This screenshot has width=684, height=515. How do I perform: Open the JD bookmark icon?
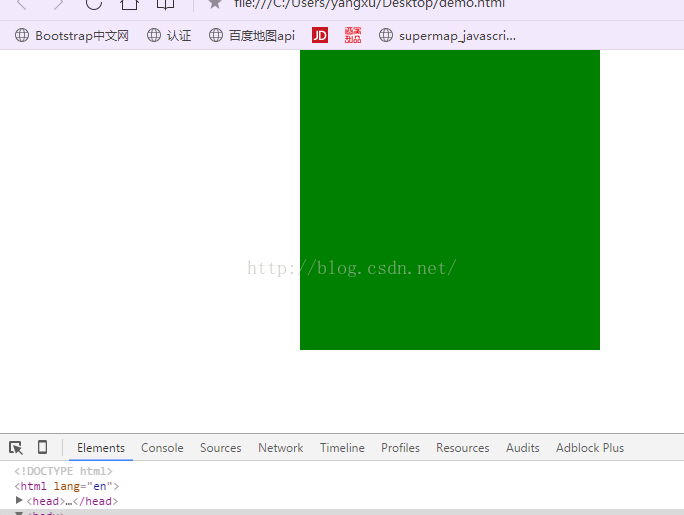click(x=320, y=35)
